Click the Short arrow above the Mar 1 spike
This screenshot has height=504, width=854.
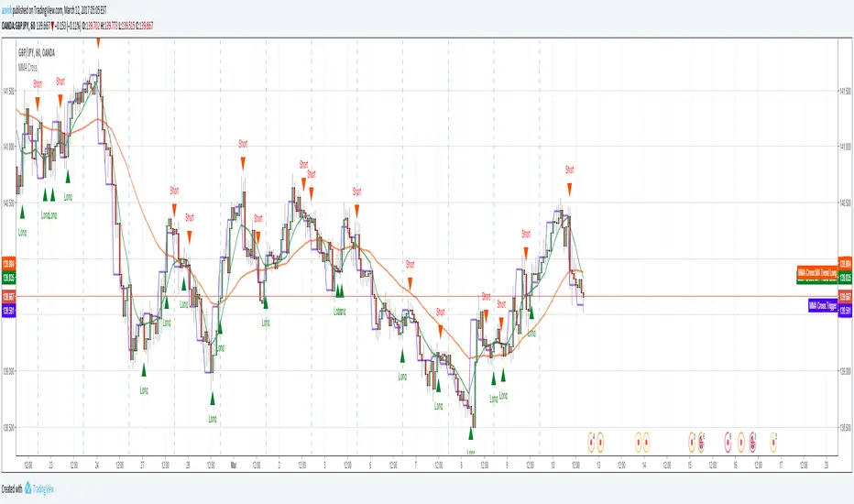point(243,163)
